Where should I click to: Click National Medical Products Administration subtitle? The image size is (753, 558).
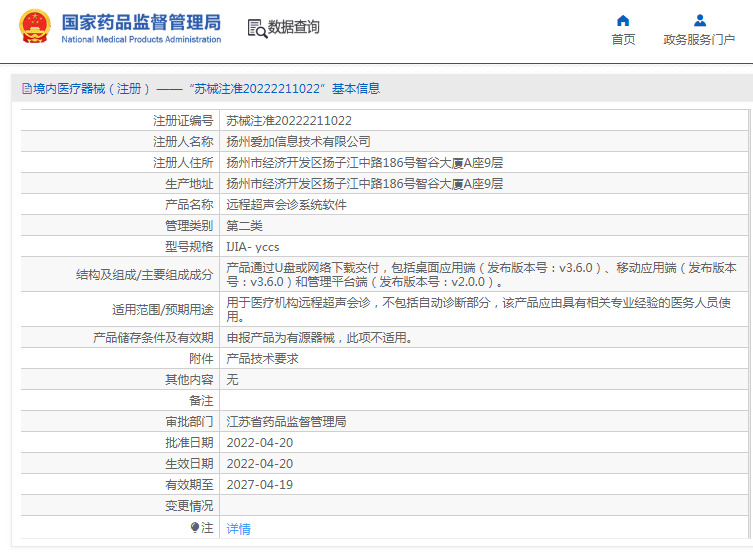click(x=141, y=40)
